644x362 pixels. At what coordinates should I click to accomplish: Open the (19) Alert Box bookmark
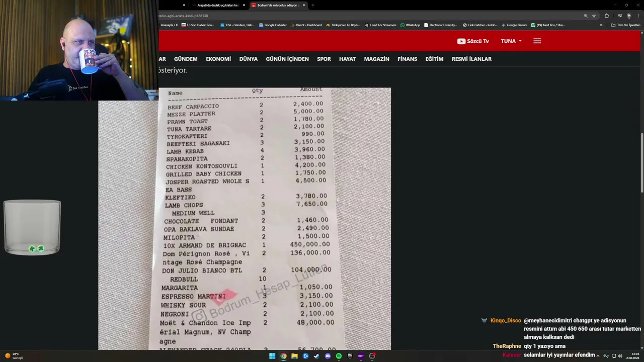tap(548, 25)
